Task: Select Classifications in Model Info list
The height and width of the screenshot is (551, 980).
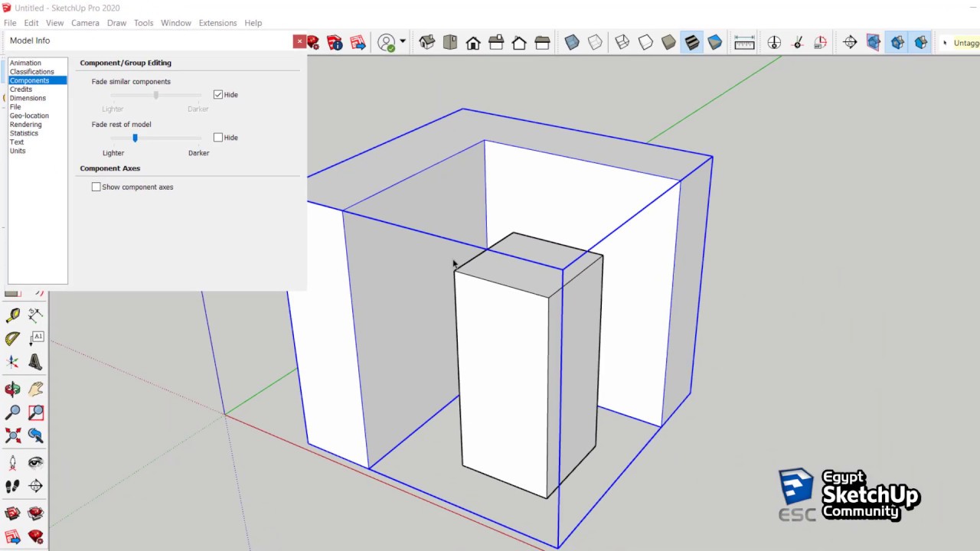Action: pos(31,72)
